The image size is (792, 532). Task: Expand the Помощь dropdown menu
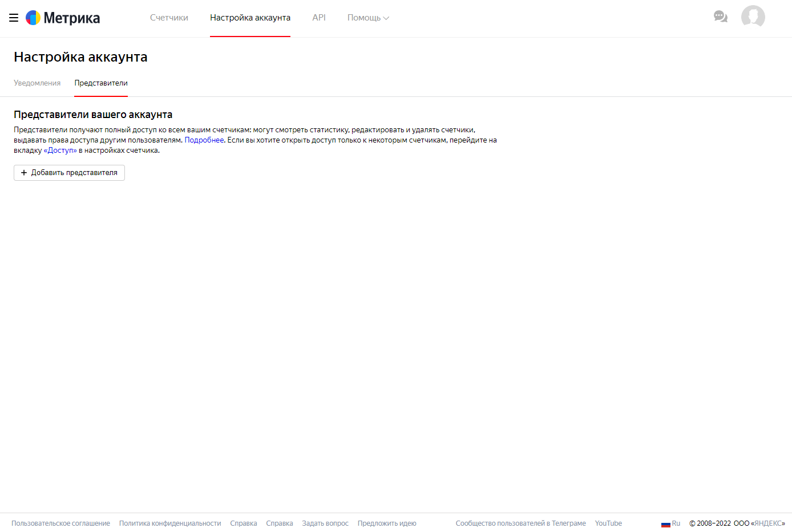coord(368,18)
